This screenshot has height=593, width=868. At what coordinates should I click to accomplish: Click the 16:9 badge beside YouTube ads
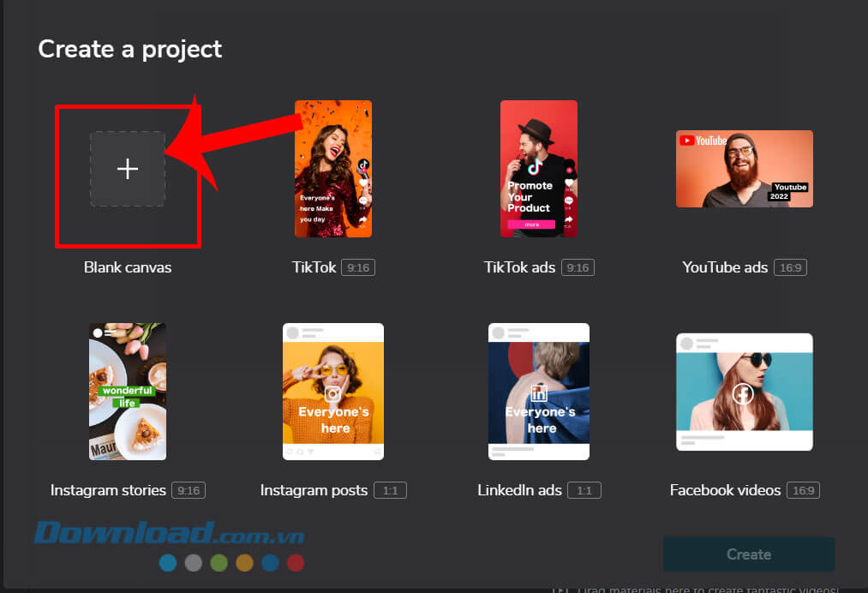tap(790, 268)
